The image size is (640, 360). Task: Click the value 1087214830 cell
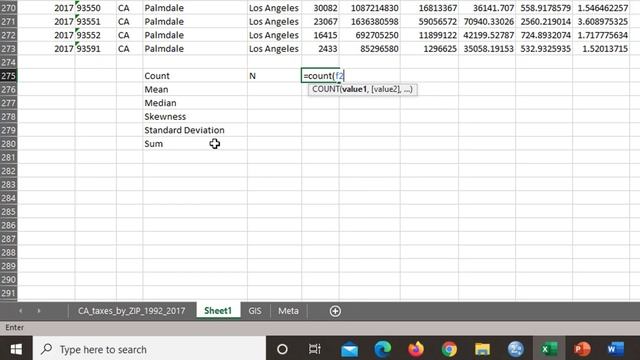[x=370, y=8]
